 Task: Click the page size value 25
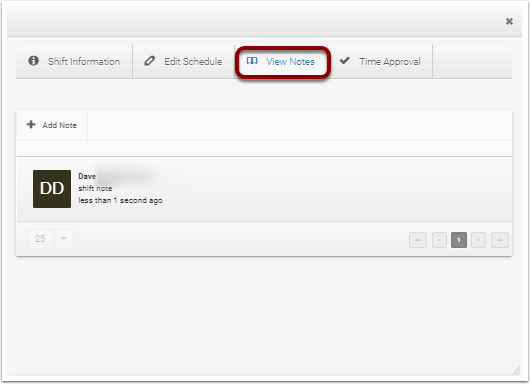pos(40,239)
